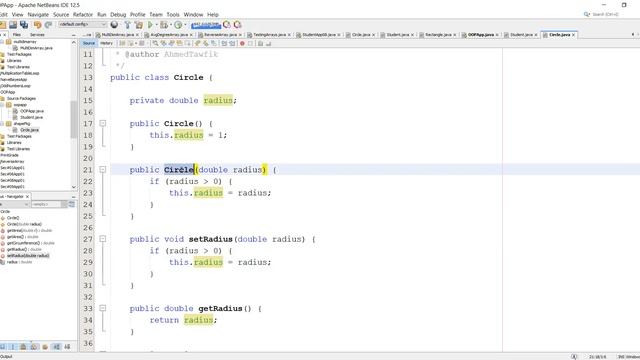Open the Debug menu
Viewport: 640px width, 360px height.
118,14
